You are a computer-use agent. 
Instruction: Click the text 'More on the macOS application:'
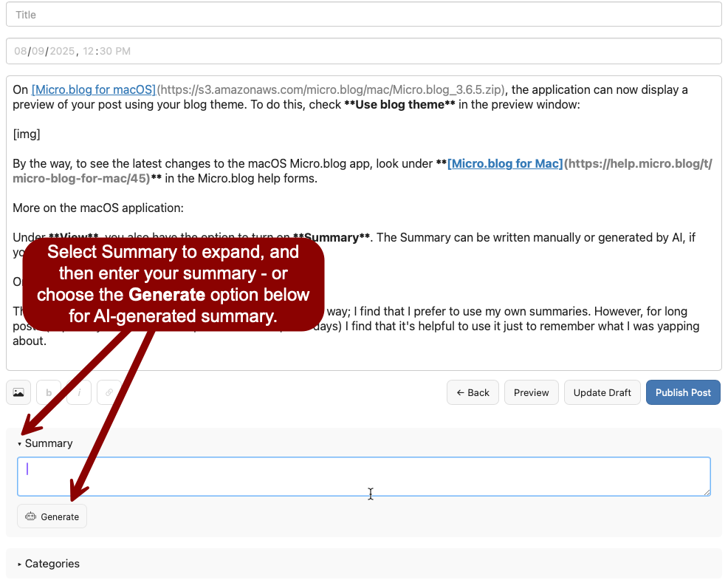pos(98,208)
